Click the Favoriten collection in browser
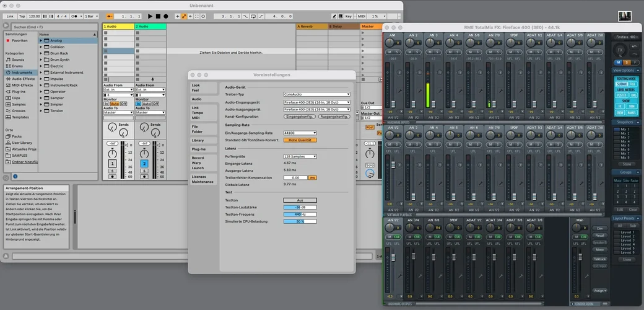 pos(19,40)
